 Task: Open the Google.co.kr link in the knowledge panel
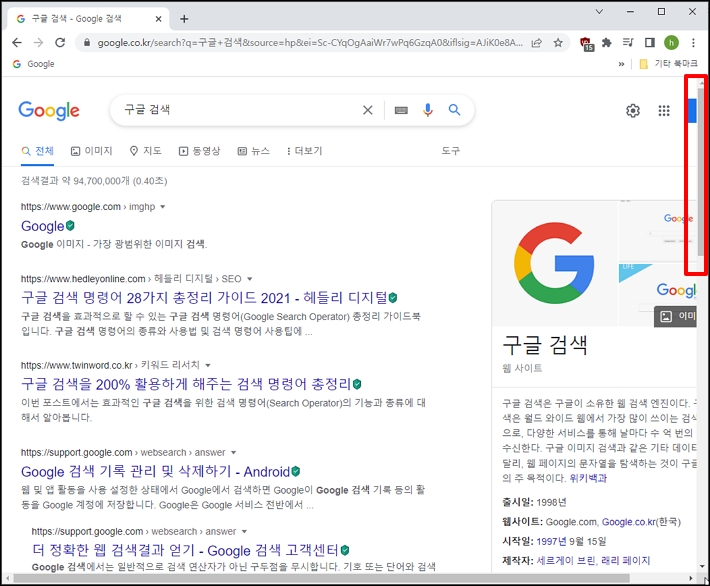point(629,522)
